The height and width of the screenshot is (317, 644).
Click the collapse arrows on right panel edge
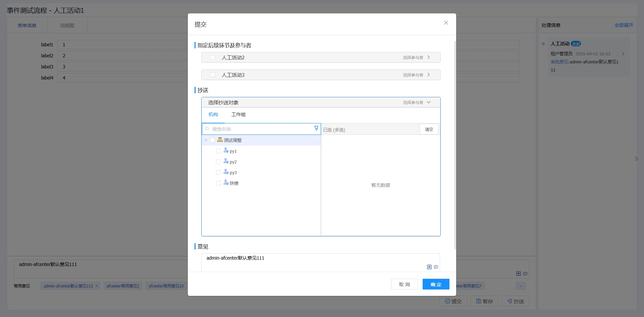click(636, 159)
